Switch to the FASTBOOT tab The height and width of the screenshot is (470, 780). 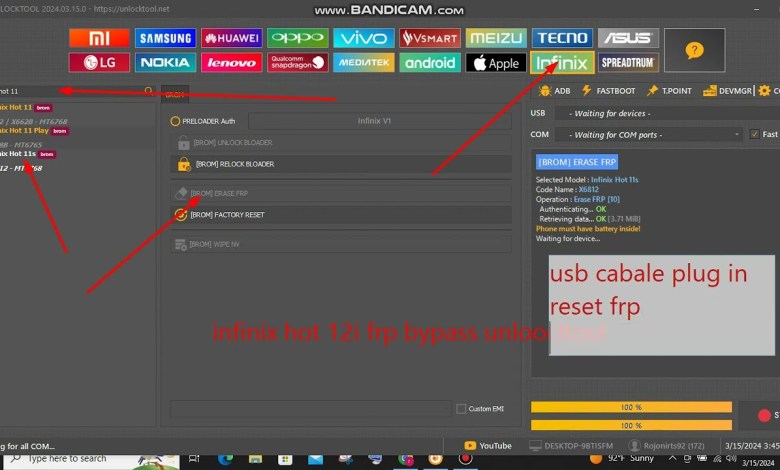tap(608, 91)
